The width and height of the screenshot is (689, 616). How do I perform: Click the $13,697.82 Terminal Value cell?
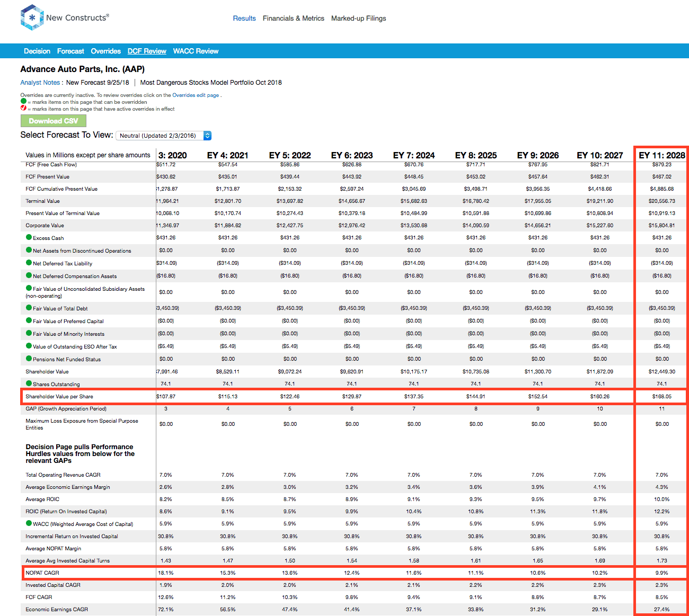(290, 201)
